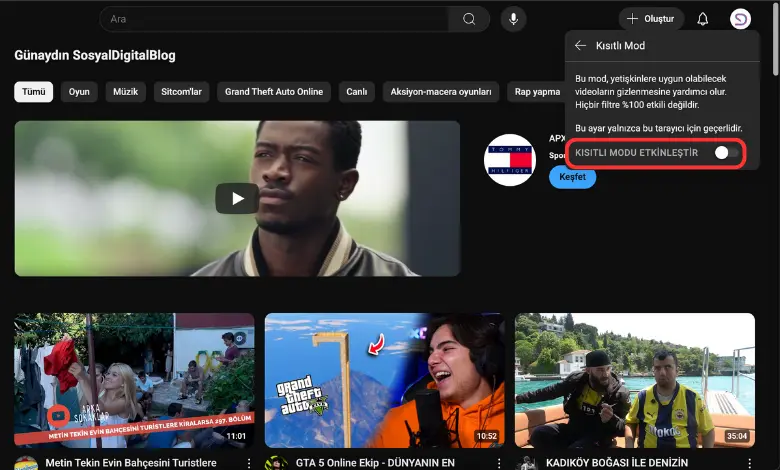This screenshot has width=780, height=470.
Task: Open KADIKÖY BOĞASI İLE DENİZİN title
Action: pos(617,463)
